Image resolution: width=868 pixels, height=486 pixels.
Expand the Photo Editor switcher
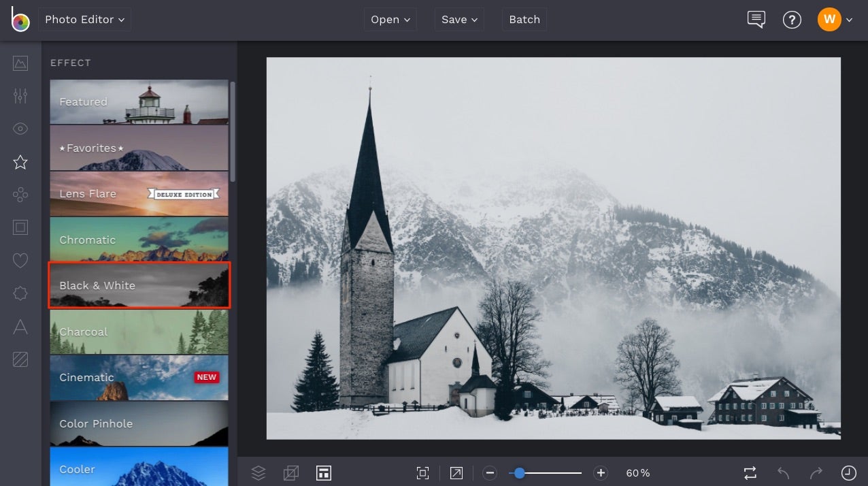coord(84,19)
